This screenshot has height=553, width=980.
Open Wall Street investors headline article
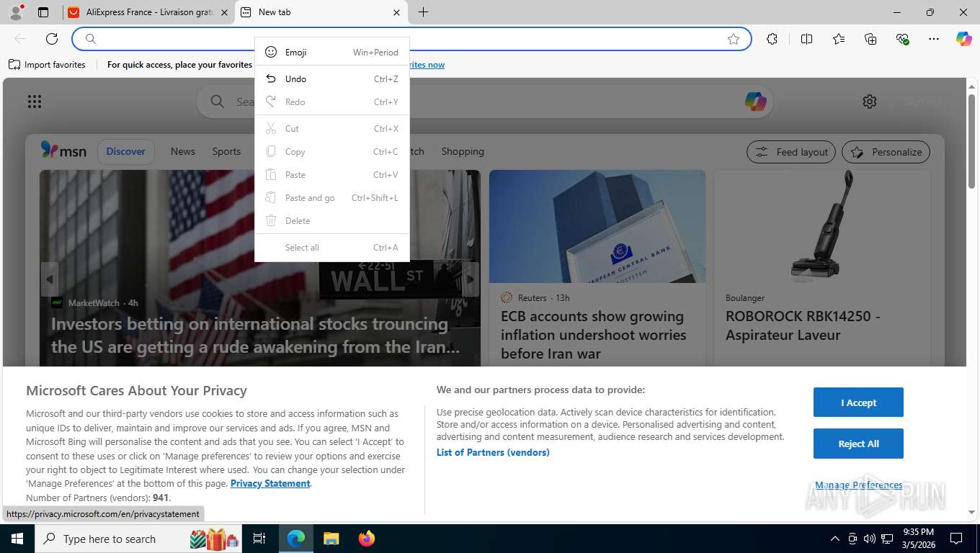click(x=256, y=336)
